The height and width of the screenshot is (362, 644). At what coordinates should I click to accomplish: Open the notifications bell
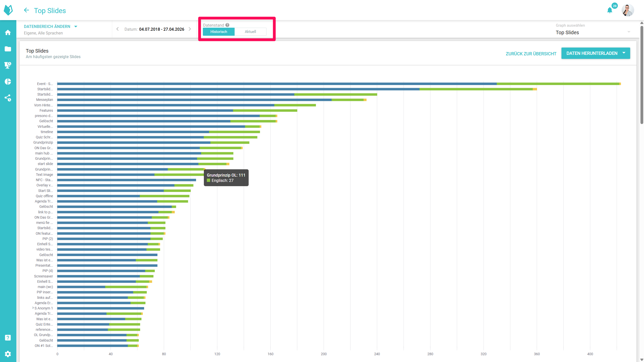click(x=610, y=10)
